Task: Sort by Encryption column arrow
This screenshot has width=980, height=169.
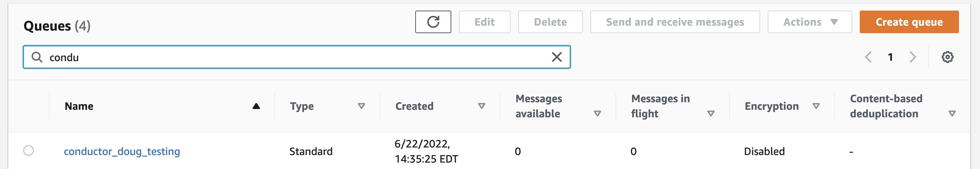Action: (816, 106)
